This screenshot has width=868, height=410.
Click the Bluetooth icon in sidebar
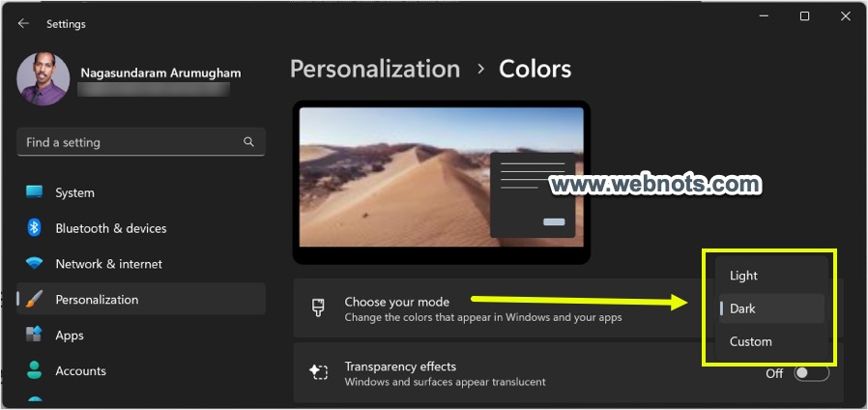pyautogui.click(x=35, y=227)
